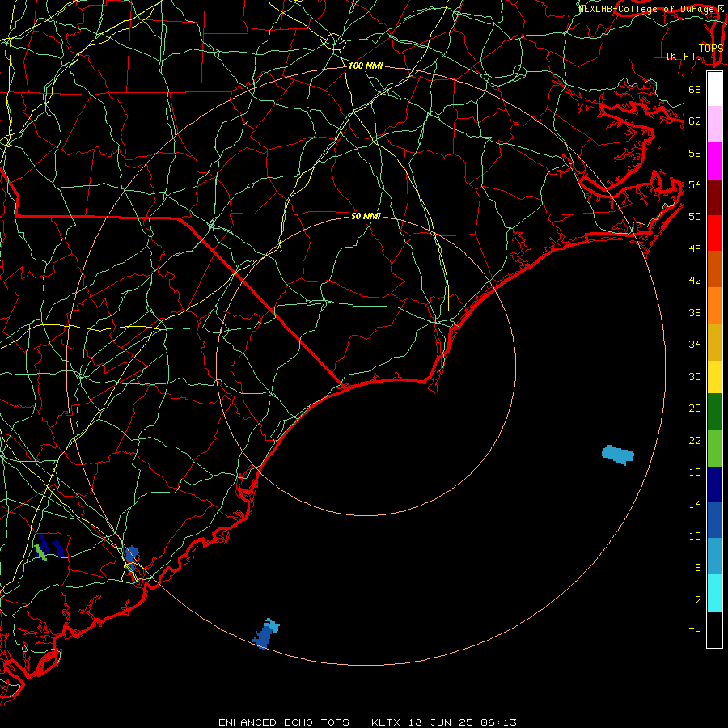This screenshot has height=728, width=728.
Task: Click the gold 38 kft legend swatch
Action: tap(714, 341)
